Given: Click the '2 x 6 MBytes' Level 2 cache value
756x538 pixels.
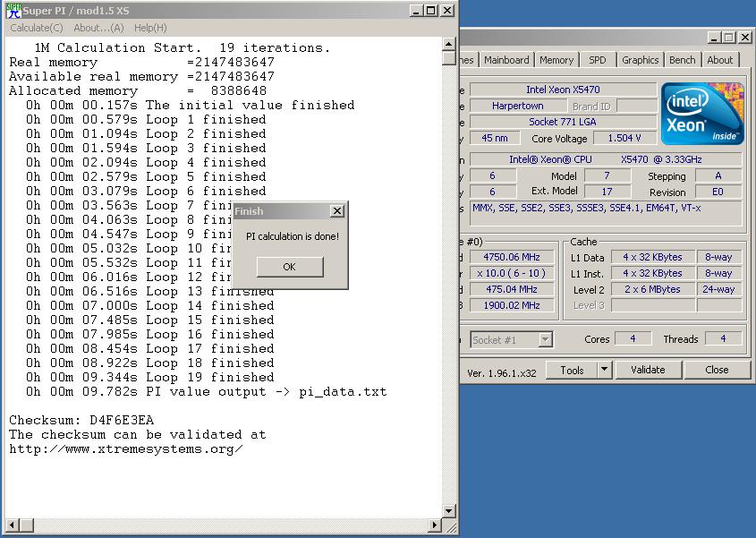Looking at the screenshot, I should pyautogui.click(x=653, y=289).
